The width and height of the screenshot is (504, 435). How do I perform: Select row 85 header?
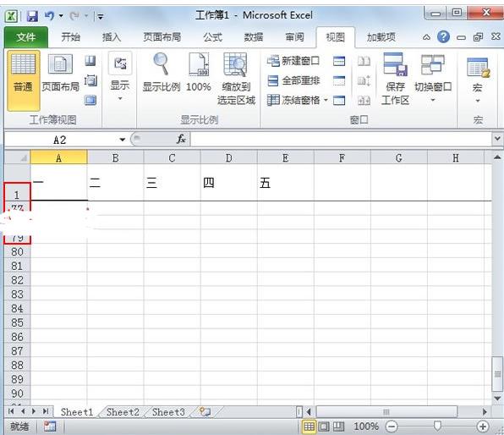18,322
